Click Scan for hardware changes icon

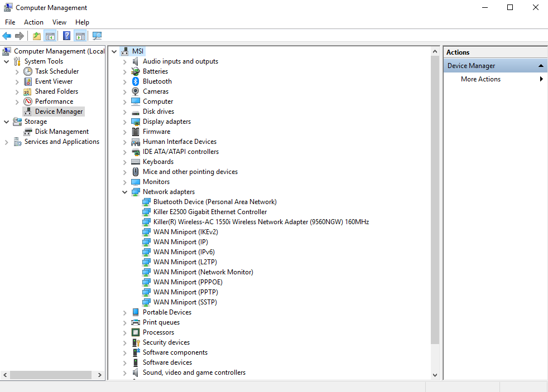[x=97, y=36]
